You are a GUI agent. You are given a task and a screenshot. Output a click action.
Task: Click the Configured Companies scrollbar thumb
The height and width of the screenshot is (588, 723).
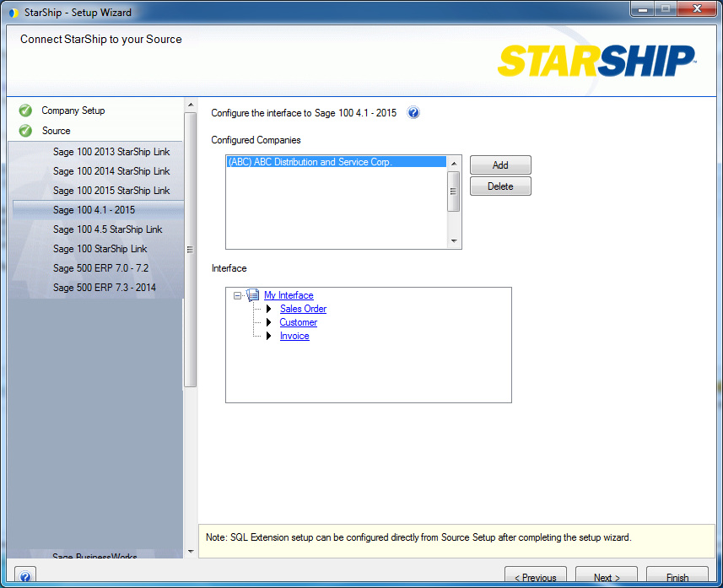click(454, 192)
